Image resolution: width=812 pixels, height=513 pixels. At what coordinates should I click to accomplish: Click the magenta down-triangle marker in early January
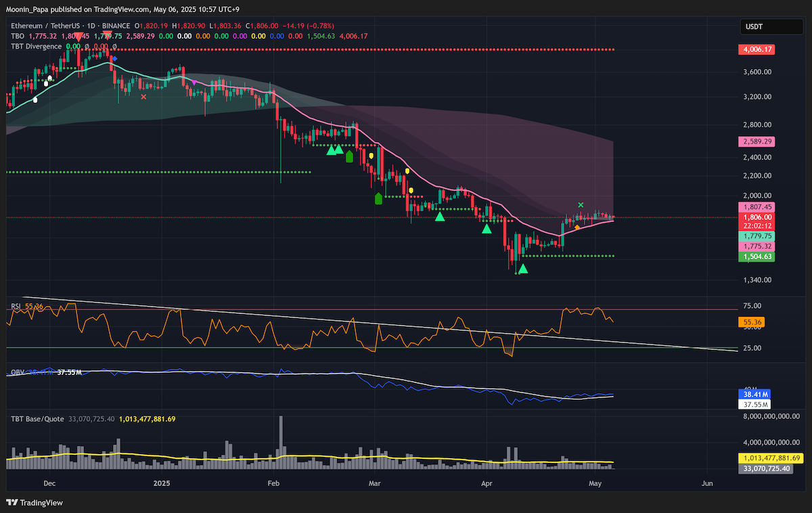(x=194, y=82)
